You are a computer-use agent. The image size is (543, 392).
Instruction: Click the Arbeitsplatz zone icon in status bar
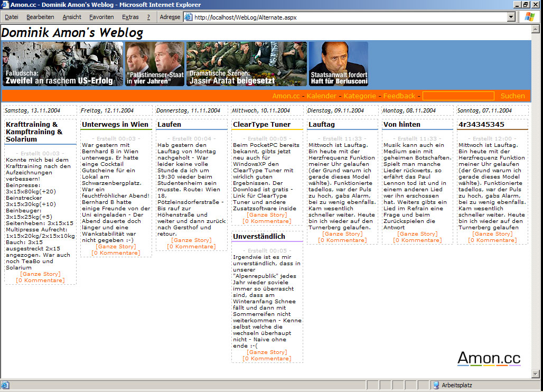click(x=436, y=385)
